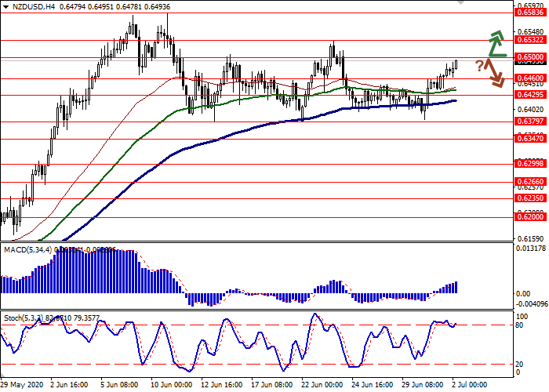This screenshot has width=549, height=392.
Task: Select the 0.65000 price level label
Action: click(529, 57)
